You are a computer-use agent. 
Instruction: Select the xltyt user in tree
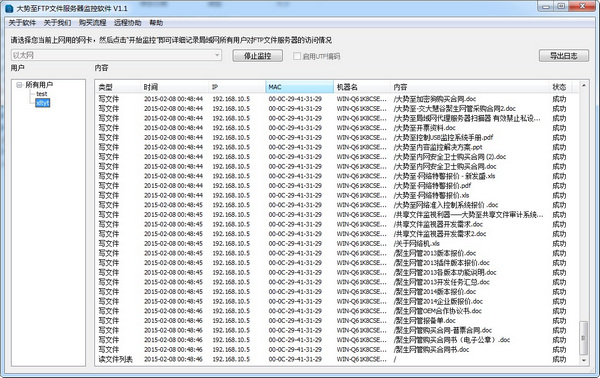tap(42, 103)
